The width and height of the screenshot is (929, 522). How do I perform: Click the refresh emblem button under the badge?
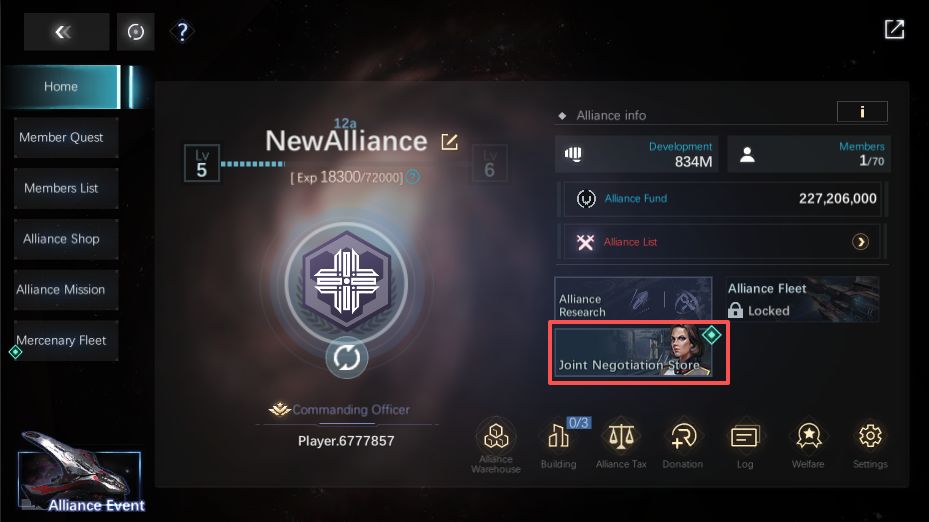click(x=347, y=358)
